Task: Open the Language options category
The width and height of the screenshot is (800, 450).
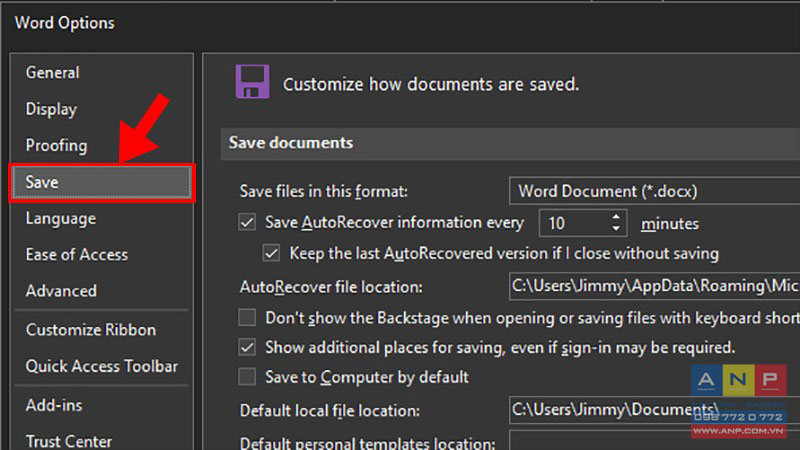Action: pos(61,218)
